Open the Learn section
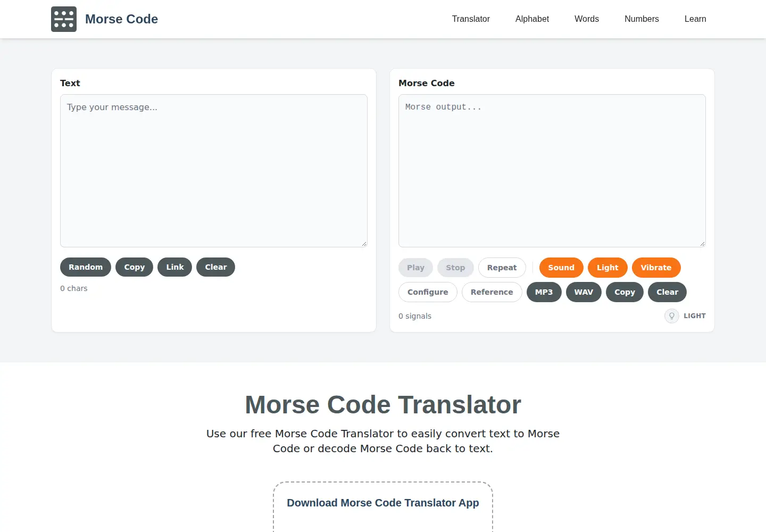This screenshot has height=532, width=766. point(695,19)
